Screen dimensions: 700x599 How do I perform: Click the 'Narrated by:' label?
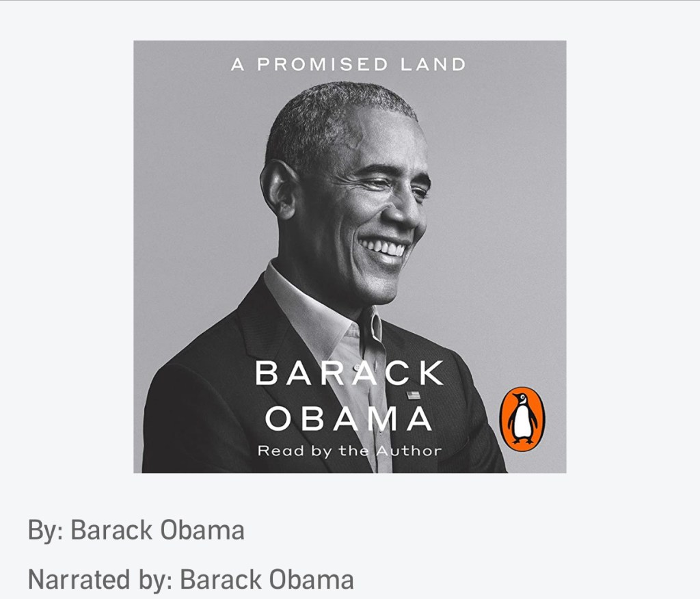[100, 579]
